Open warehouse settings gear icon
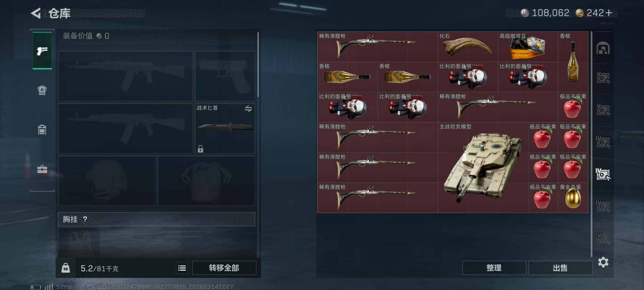644x290 pixels. point(603,262)
